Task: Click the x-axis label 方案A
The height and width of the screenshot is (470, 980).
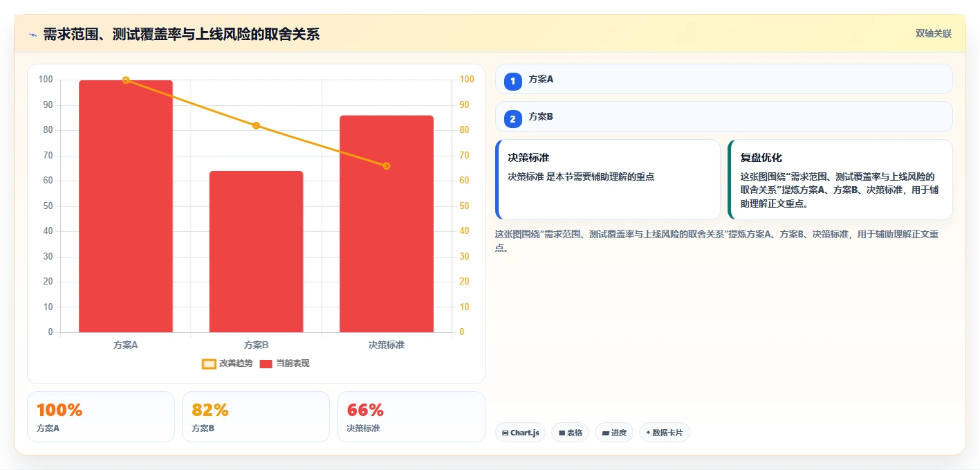Action: pyautogui.click(x=126, y=345)
